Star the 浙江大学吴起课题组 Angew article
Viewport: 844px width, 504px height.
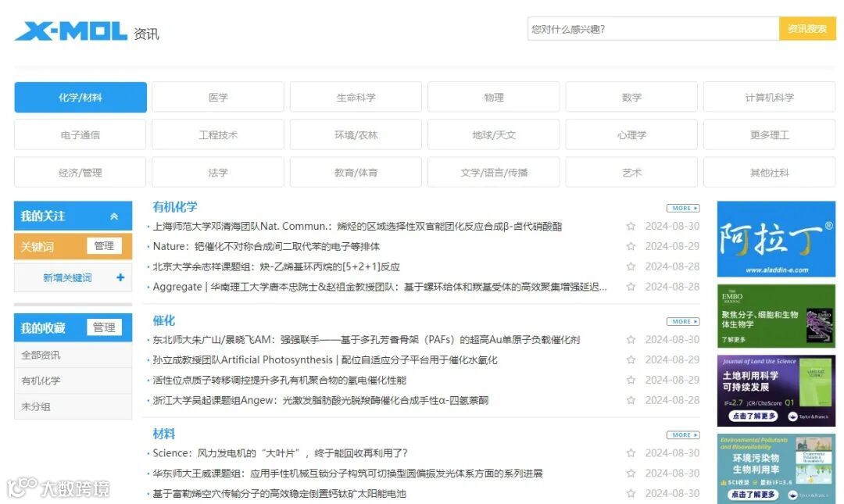(631, 400)
